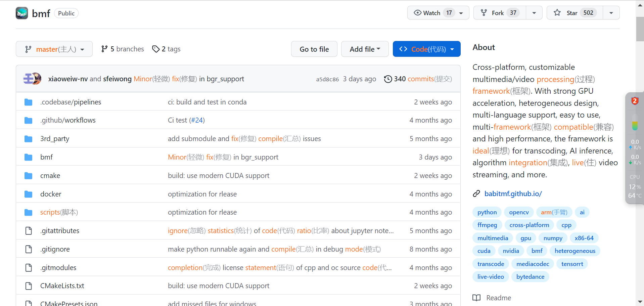644x306 pixels.
Task: Click folder icon for .github/workflows
Action: (x=29, y=120)
